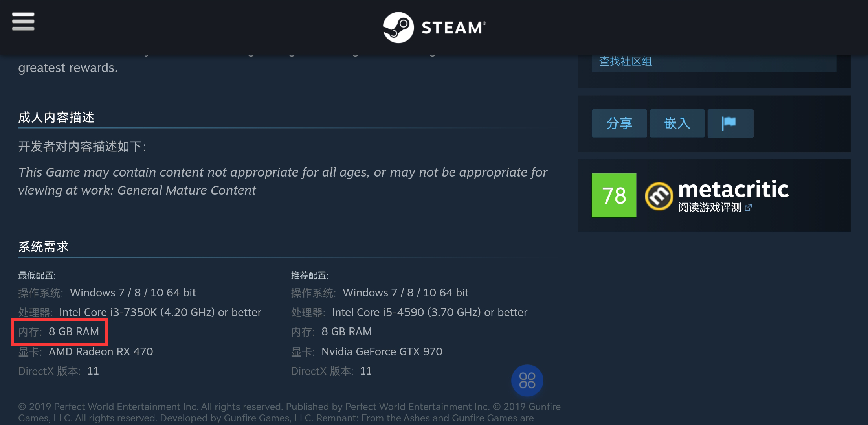868x425 pixels.
Task: Click the 推荐配置 label
Action: point(309,275)
